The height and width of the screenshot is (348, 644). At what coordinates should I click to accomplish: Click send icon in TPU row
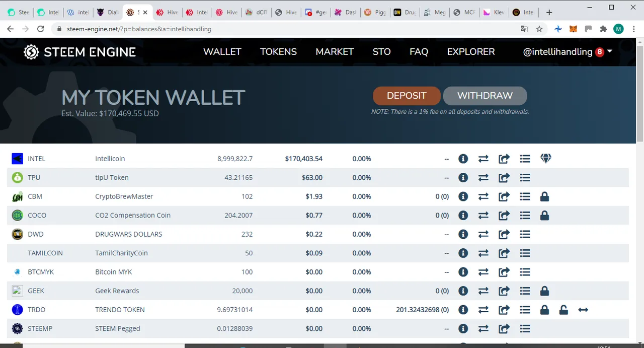coord(504,177)
